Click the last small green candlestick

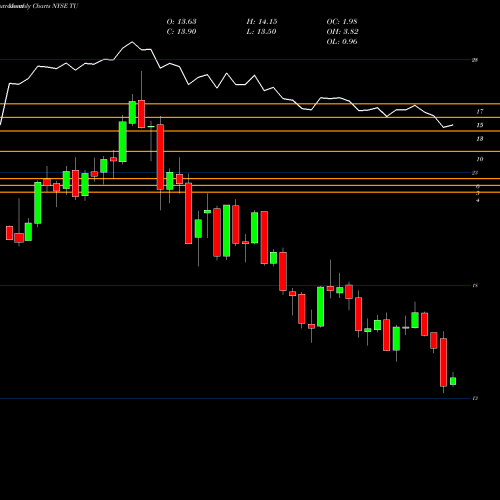click(x=453, y=381)
